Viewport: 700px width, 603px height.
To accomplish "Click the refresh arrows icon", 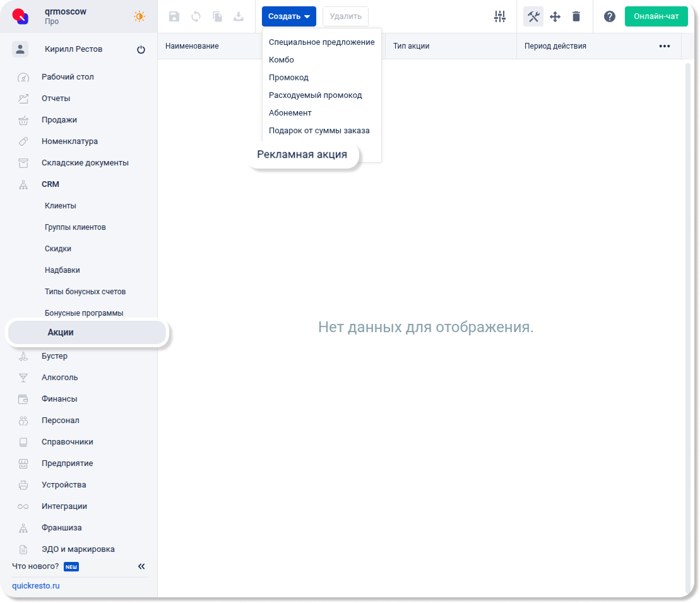I will [196, 17].
